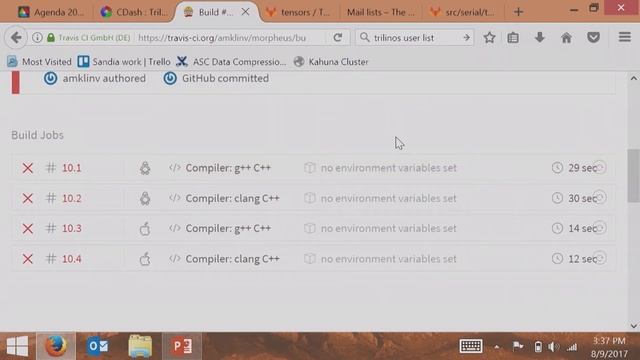The image size is (640, 360).
Task: Click the page vertical scrollbar thumb
Action: 633,176
